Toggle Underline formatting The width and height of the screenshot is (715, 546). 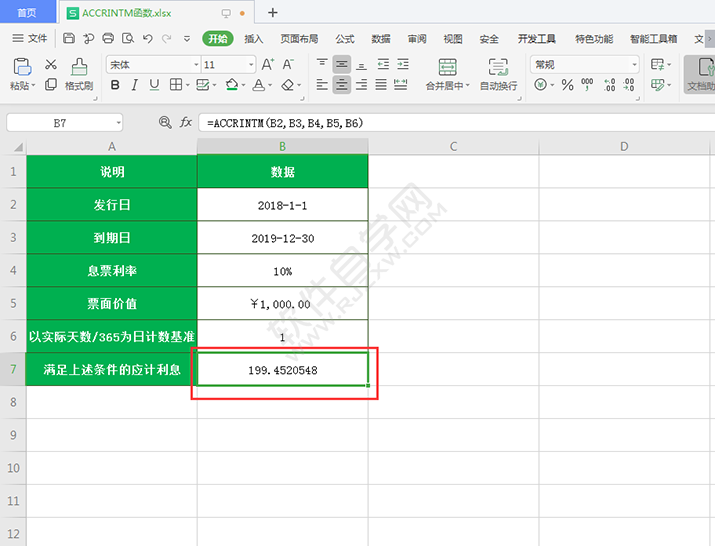point(154,86)
